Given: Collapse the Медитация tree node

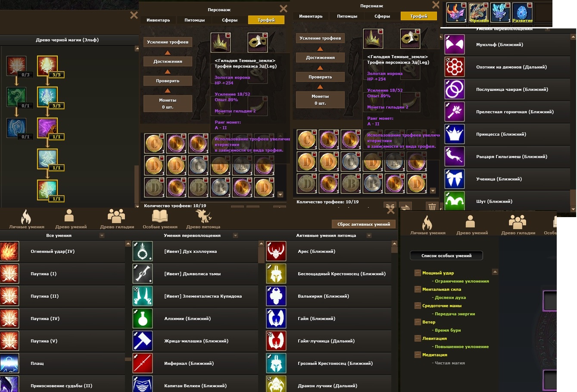Looking at the screenshot, I should (x=418, y=355).
